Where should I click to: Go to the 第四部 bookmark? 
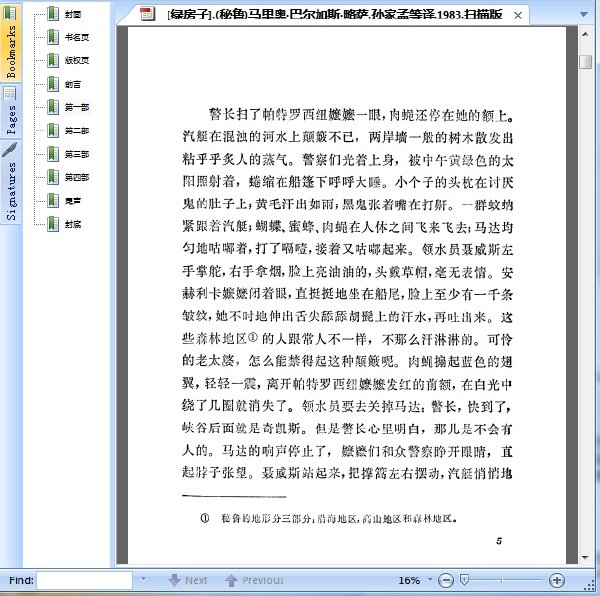(x=77, y=177)
